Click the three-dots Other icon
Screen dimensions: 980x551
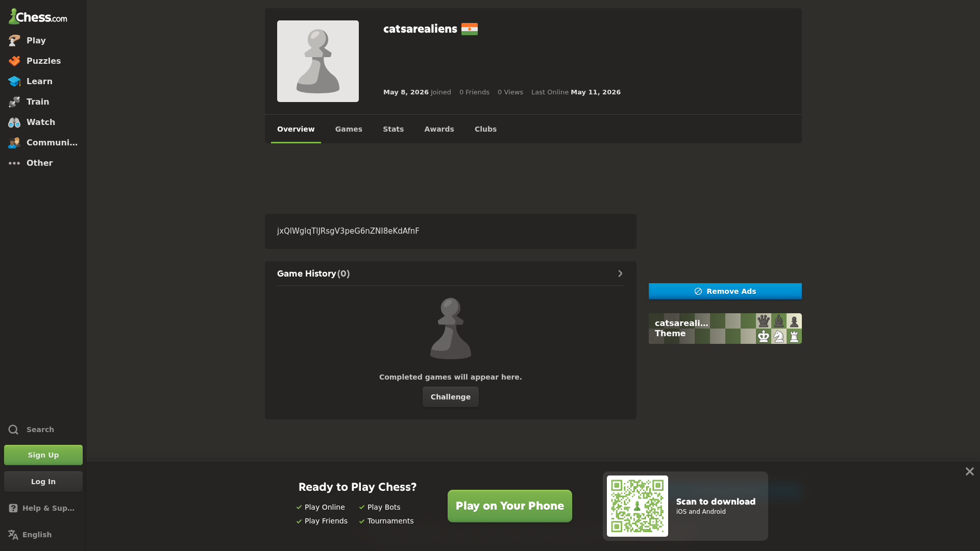pos(14,163)
